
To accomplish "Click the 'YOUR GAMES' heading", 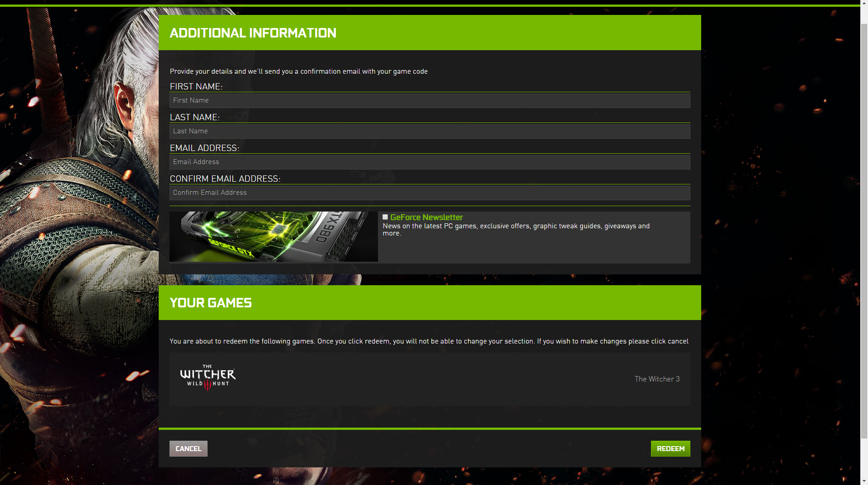I will coord(211,303).
